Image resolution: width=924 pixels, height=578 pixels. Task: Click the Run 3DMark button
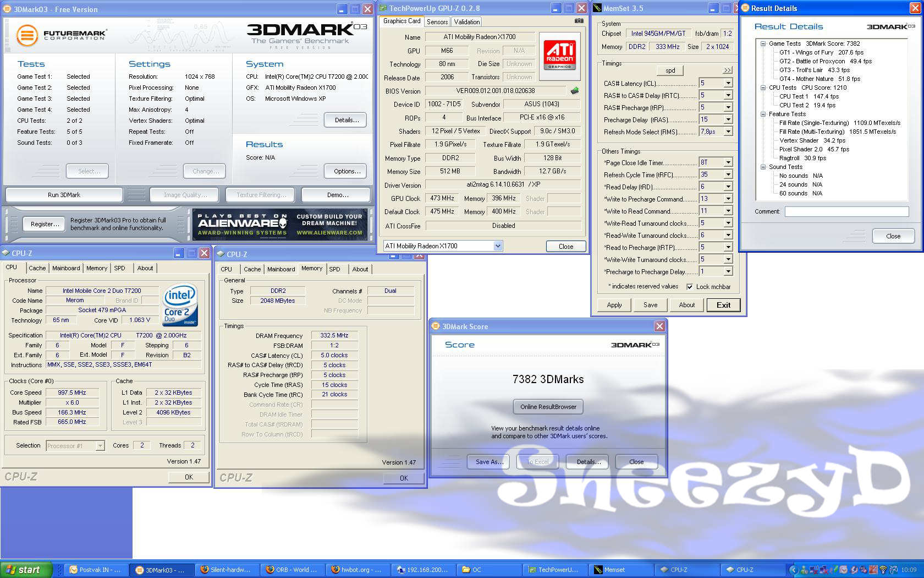(64, 195)
